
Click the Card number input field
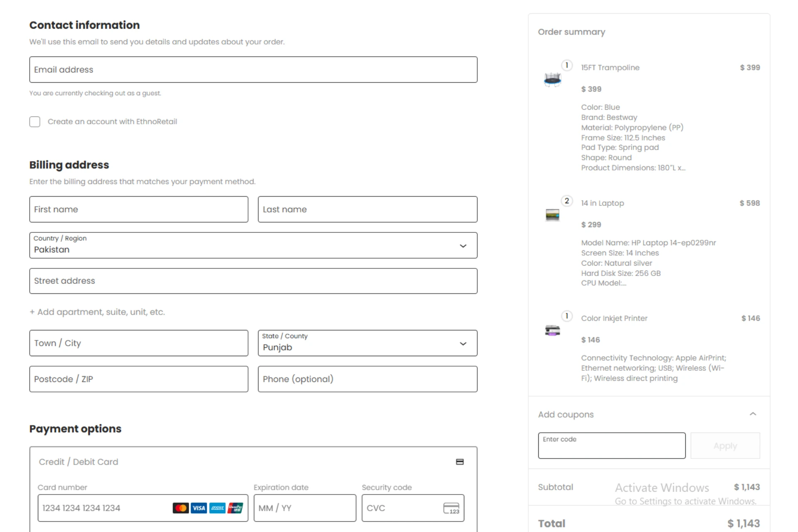point(104,508)
